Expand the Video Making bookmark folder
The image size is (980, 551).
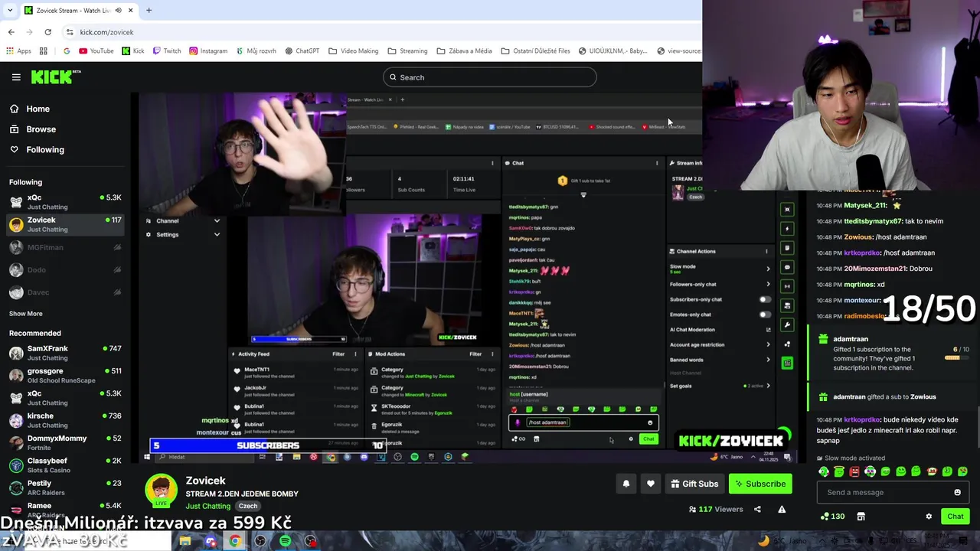click(354, 51)
